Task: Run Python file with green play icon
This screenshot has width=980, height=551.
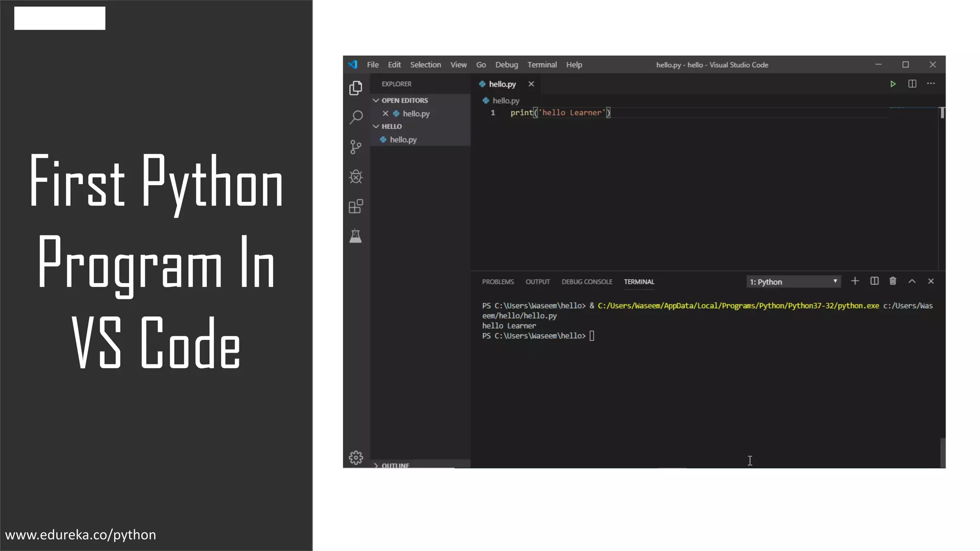Action: point(892,84)
